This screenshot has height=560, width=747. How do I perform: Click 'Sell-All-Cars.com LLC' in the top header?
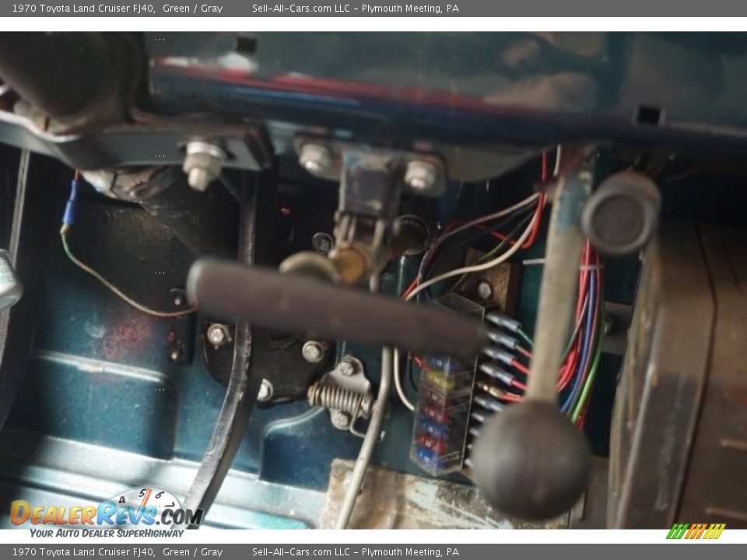click(x=300, y=9)
